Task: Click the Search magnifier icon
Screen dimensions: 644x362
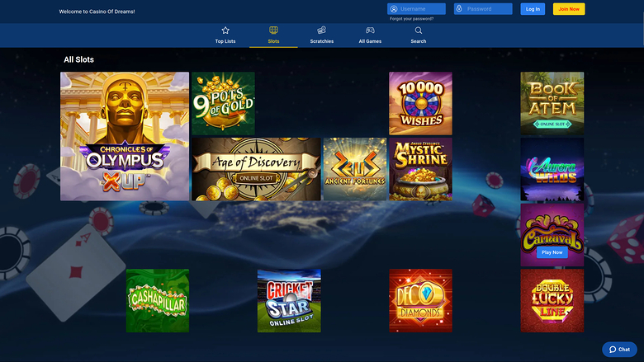Action: coord(418,31)
